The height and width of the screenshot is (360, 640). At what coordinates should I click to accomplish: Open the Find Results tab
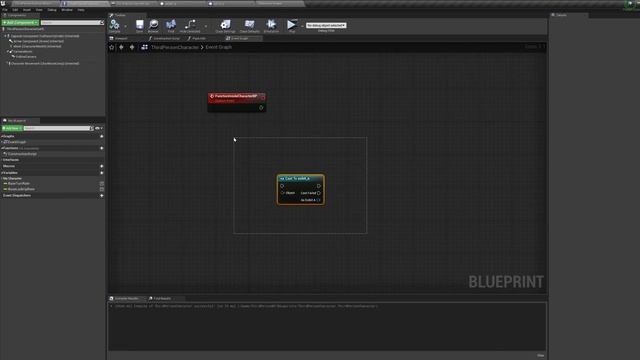tap(162, 298)
